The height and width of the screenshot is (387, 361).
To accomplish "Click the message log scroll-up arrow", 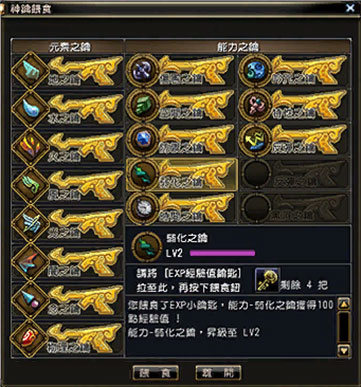I will [x=344, y=304].
